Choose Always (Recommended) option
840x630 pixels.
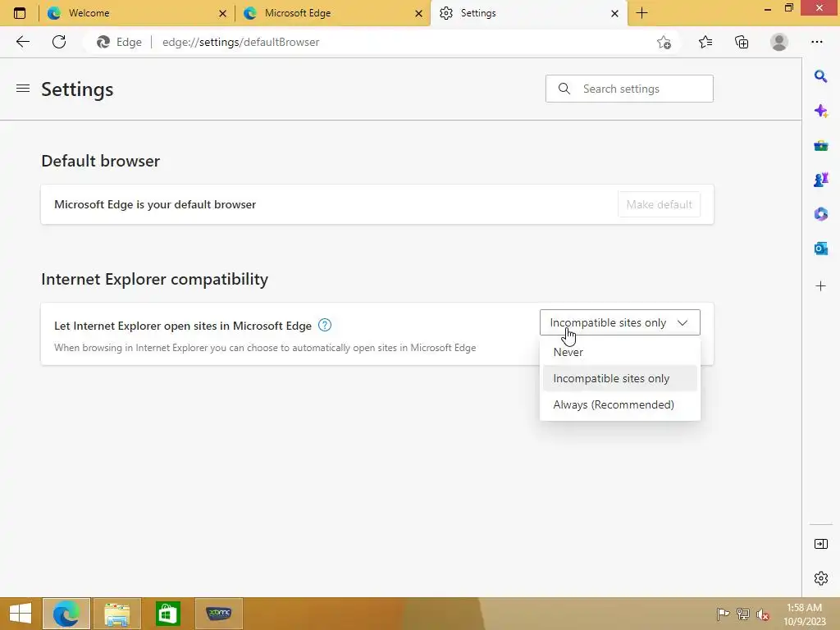(620, 404)
